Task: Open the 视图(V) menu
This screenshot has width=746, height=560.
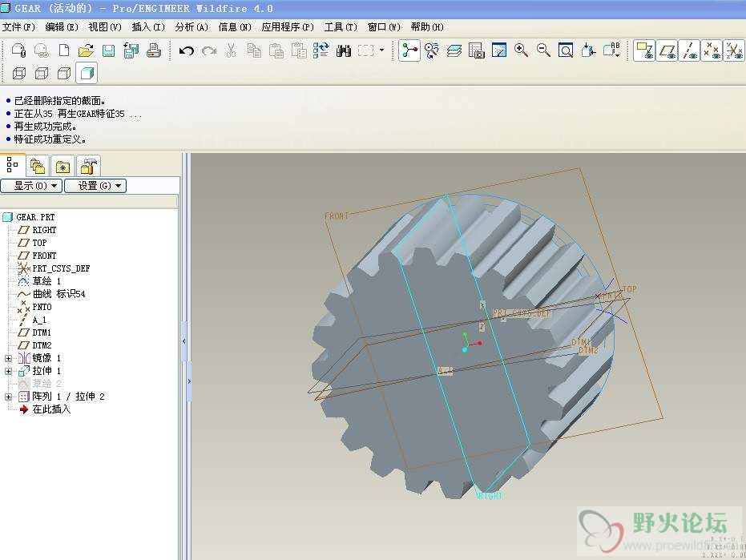Action: pyautogui.click(x=105, y=27)
